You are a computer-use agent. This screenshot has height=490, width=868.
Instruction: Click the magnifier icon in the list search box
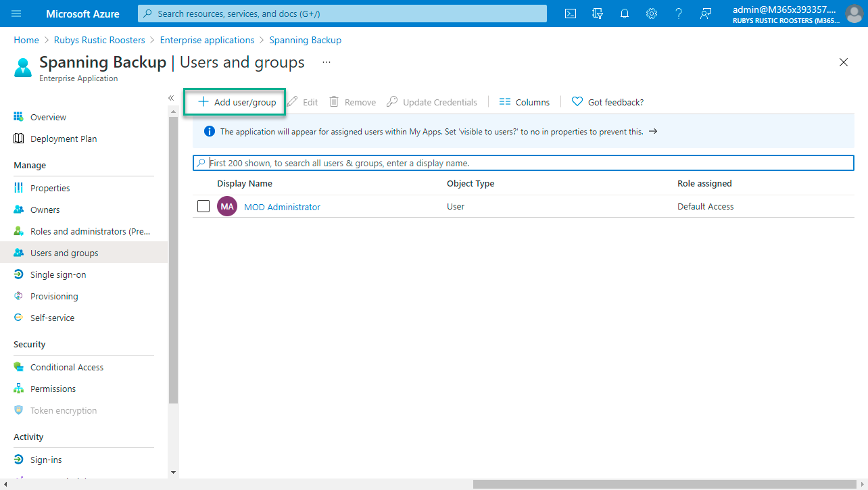point(201,163)
